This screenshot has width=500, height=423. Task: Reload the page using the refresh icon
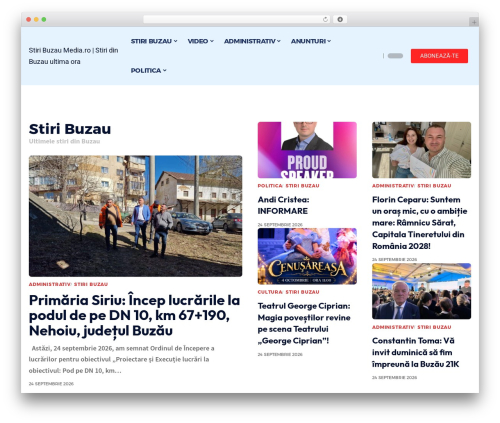pos(325,19)
